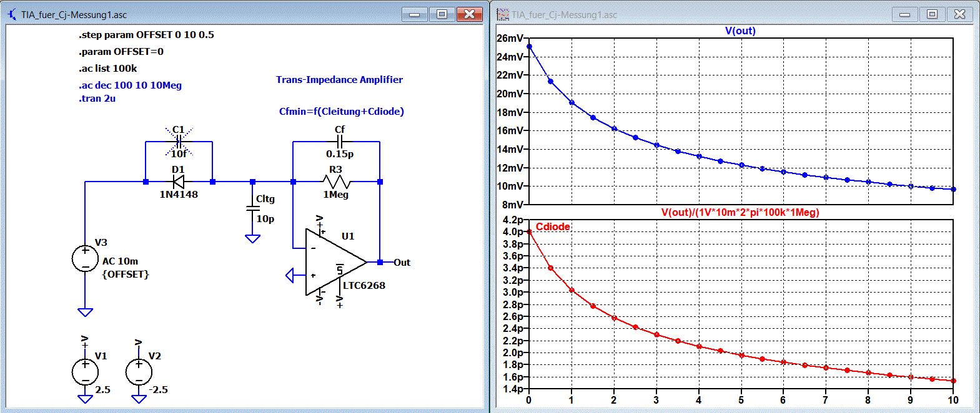Click the red Cdiode annotation in plot
The image size is (980, 413).
point(553,226)
